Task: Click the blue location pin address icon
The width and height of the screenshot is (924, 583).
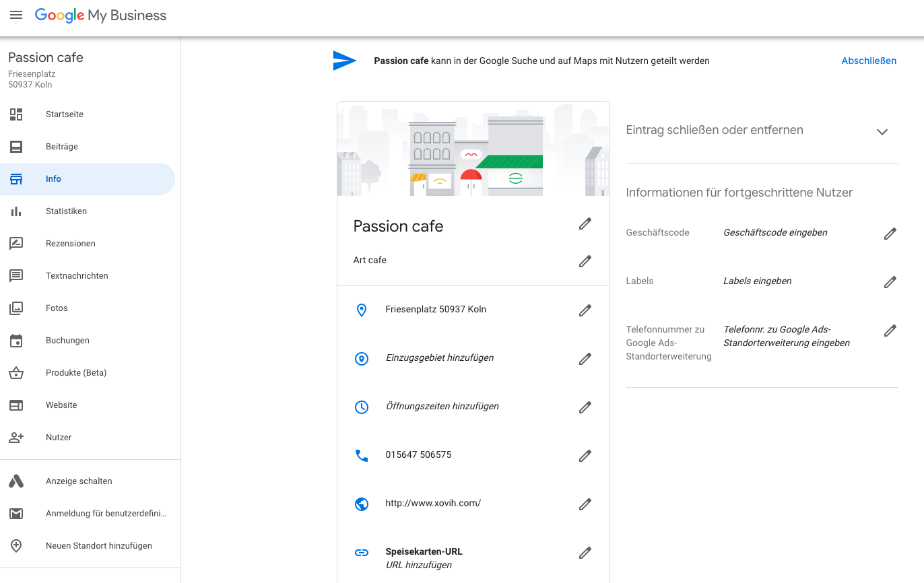Action: 362,310
